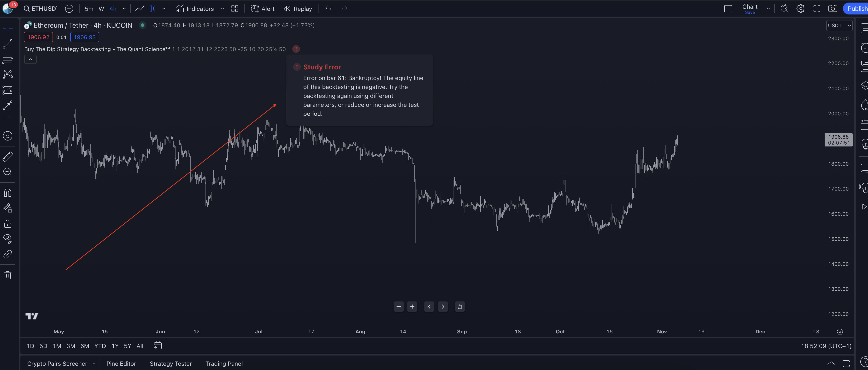Screen dimensions: 868x370
Task: Expand the USDT currency dropdown
Action: tap(839, 26)
